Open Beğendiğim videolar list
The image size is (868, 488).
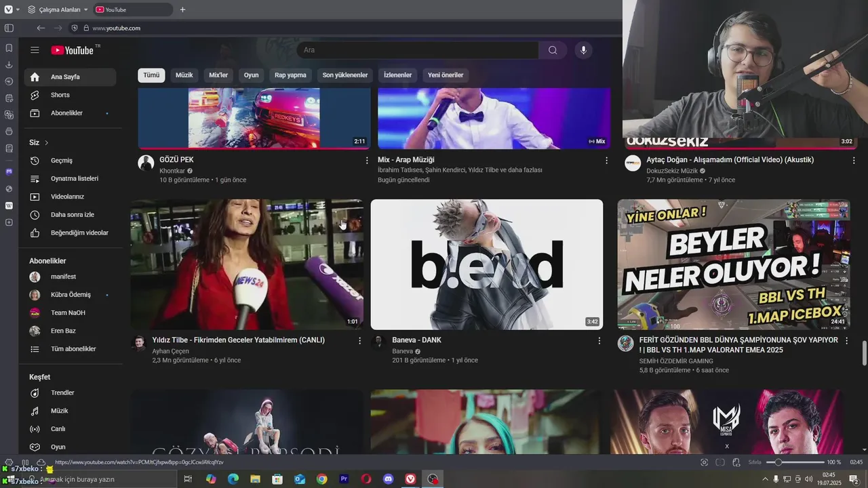pos(71,232)
